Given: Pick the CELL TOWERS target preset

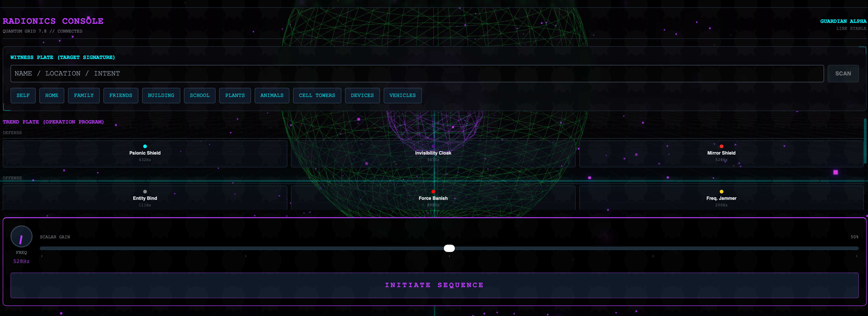Looking at the screenshot, I should point(317,96).
